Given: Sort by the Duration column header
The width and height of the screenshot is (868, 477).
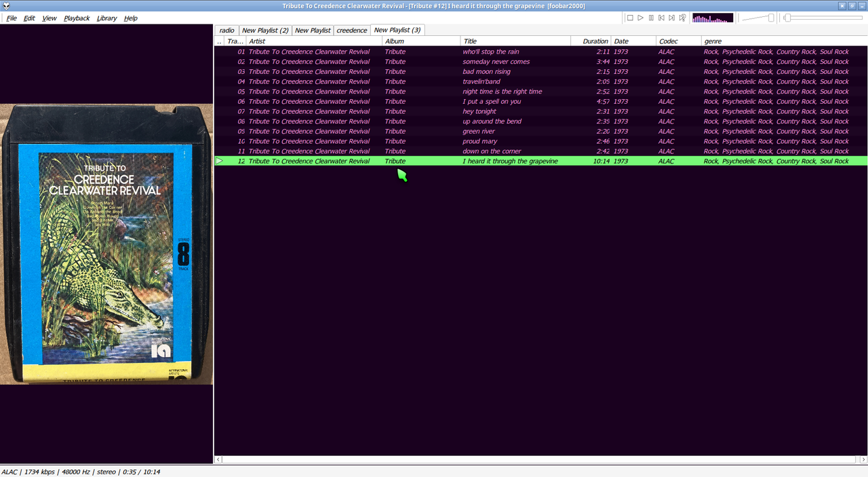Looking at the screenshot, I should tap(591, 41).
